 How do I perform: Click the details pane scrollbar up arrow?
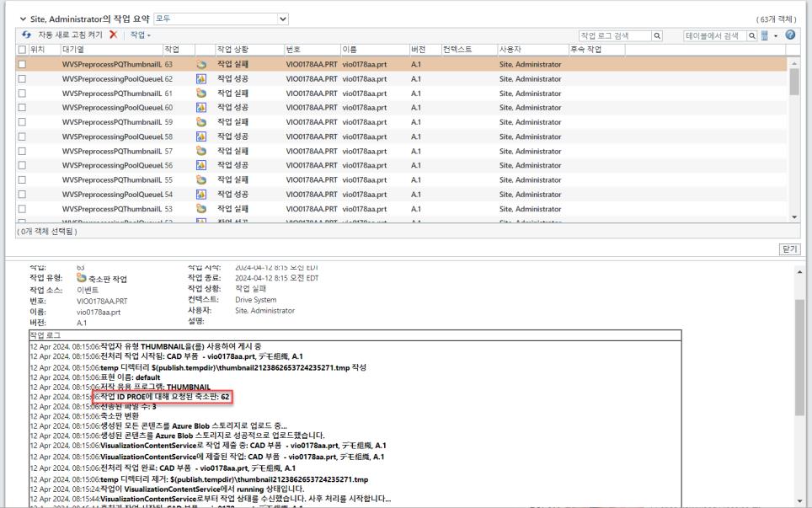pyautogui.click(x=799, y=272)
